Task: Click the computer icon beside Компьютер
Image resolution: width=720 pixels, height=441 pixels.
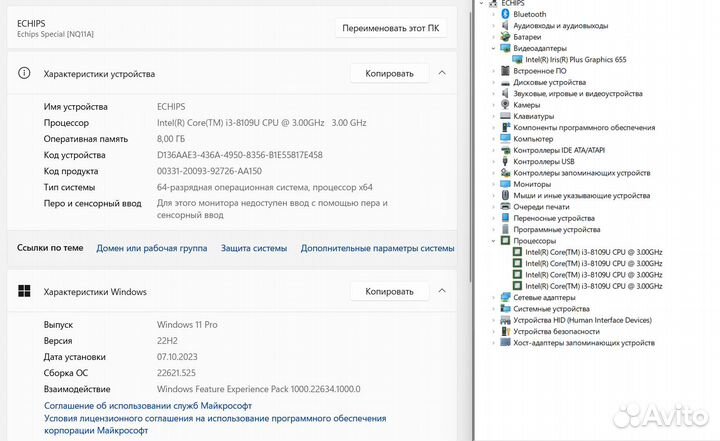Action: click(506, 139)
